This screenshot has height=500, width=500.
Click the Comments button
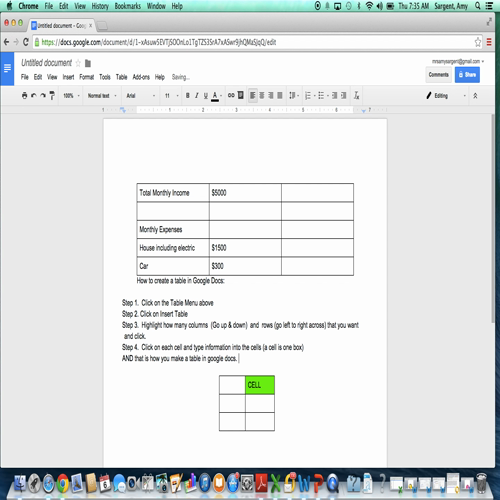click(x=438, y=75)
